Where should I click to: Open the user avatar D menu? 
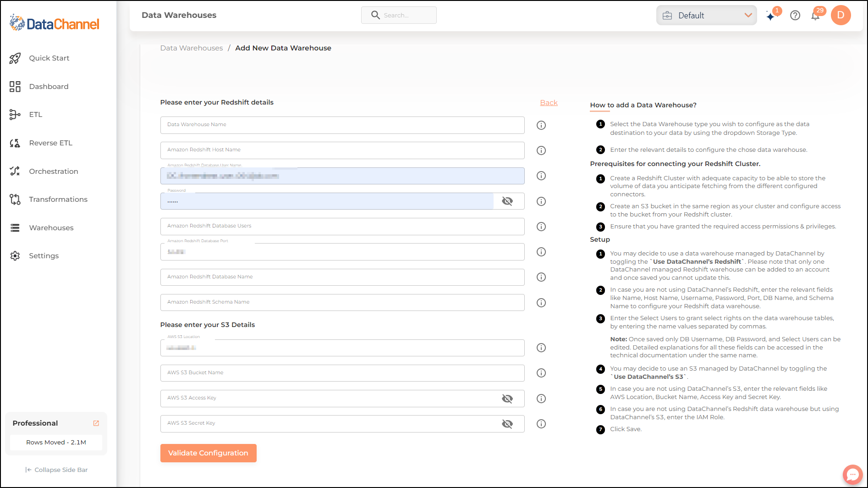pos(841,15)
